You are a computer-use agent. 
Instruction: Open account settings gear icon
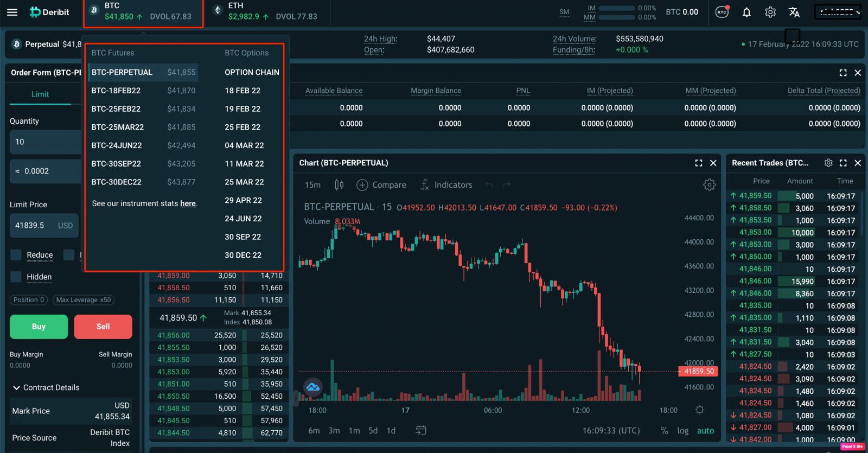(770, 12)
